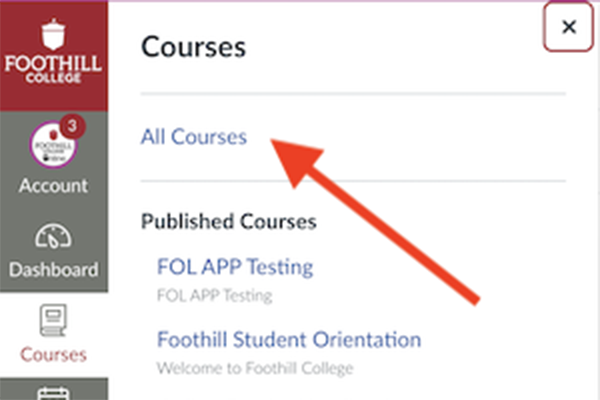
Task: Go to Foothill Student Orientation course
Action: coord(289,339)
